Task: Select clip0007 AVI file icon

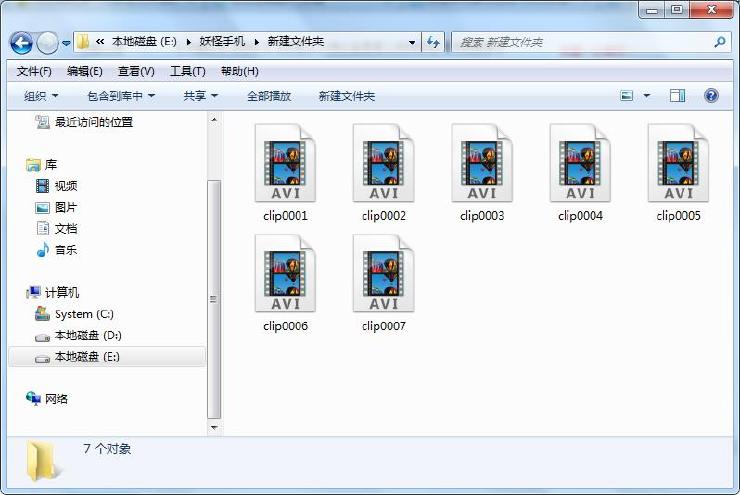Action: (x=383, y=274)
